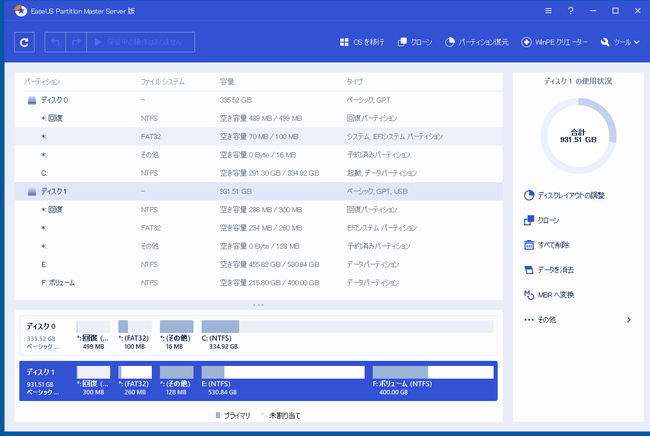Select the FAT32 260 MB EFI partition row

pos(258,228)
